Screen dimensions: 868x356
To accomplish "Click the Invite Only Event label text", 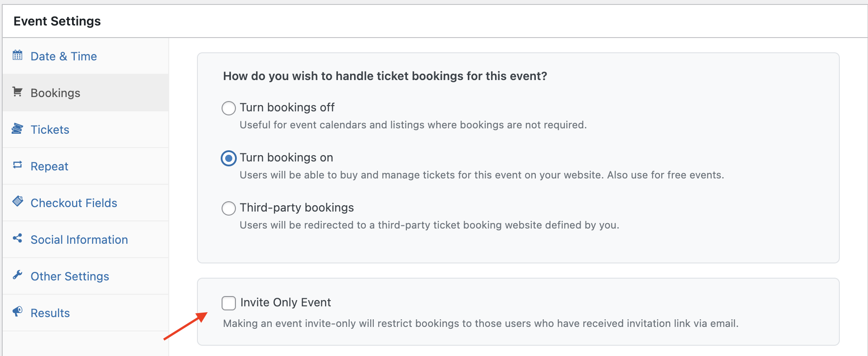I will [x=286, y=303].
